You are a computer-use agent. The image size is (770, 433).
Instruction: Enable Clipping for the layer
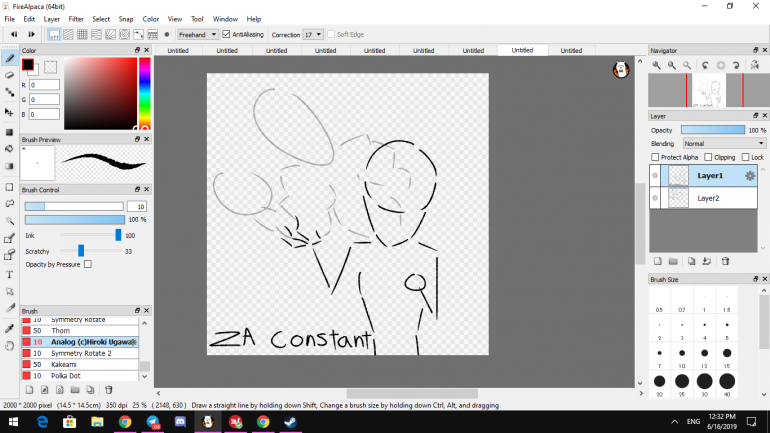pyautogui.click(x=708, y=157)
